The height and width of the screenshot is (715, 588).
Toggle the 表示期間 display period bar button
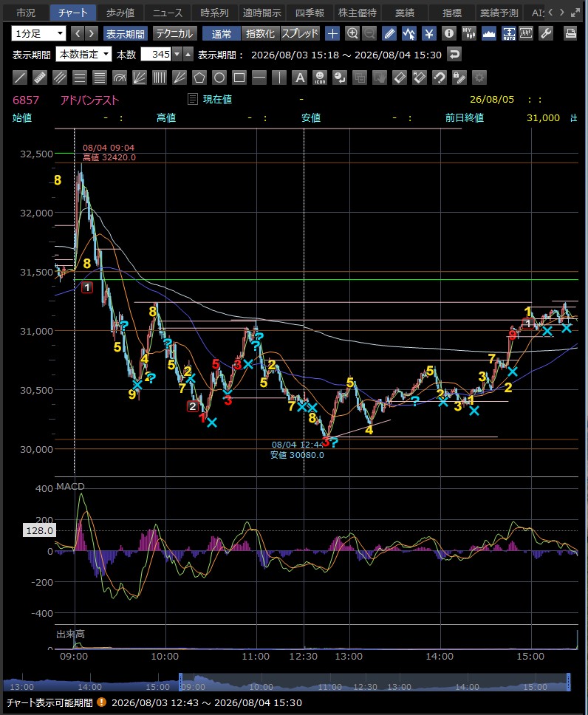pyautogui.click(x=125, y=34)
